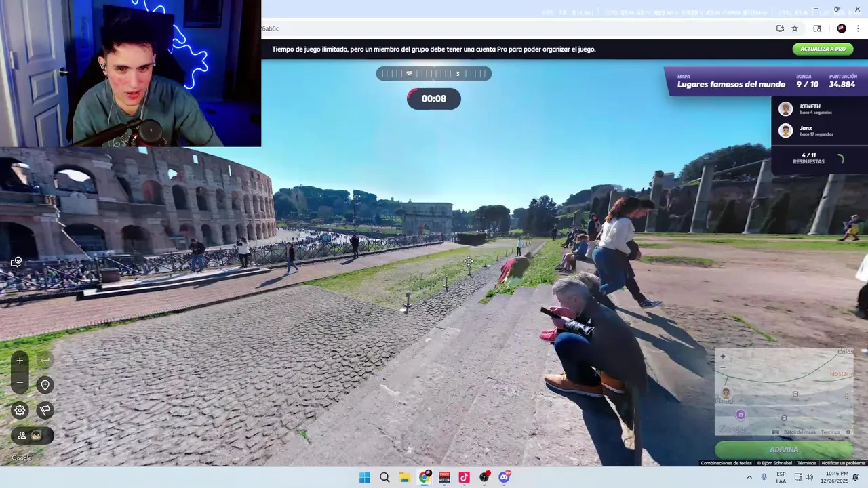The height and width of the screenshot is (488, 868).
Task: Click KENETH in the answers list
Action: [810, 106]
